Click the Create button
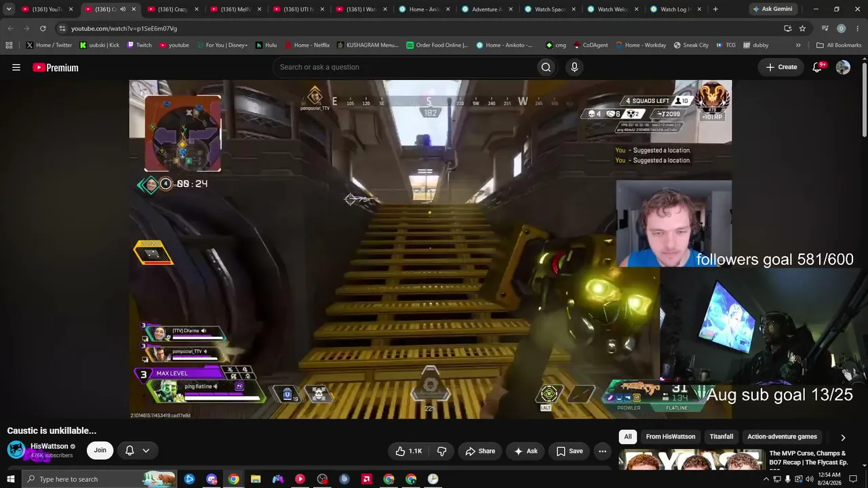 tap(781, 67)
